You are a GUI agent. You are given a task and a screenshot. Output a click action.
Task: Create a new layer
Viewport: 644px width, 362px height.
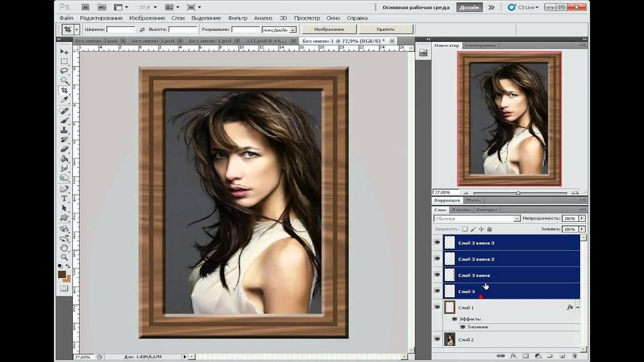(x=562, y=355)
